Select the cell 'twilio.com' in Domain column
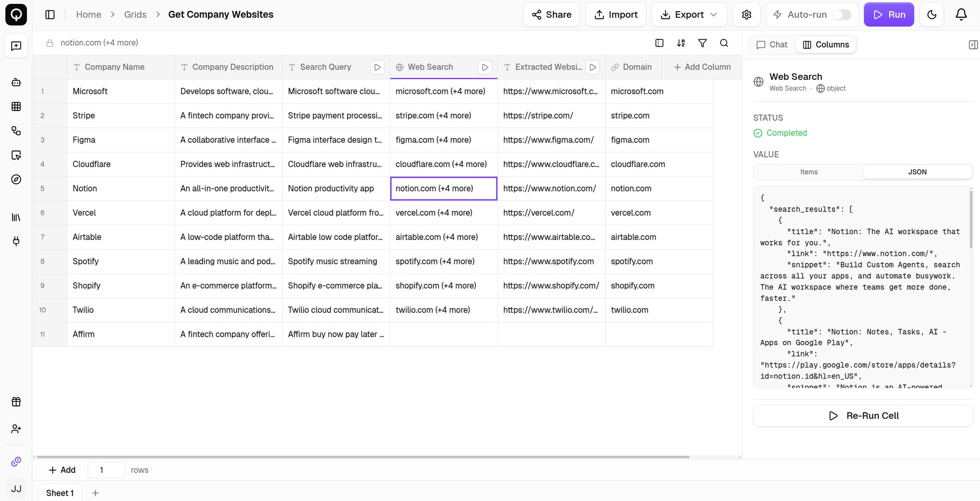The width and height of the screenshot is (980, 501). (659, 310)
